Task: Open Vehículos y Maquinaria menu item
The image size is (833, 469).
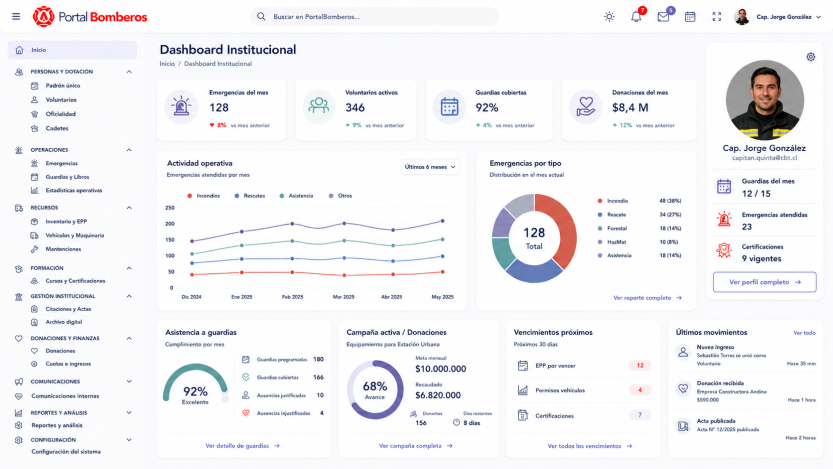Action: tap(74, 235)
